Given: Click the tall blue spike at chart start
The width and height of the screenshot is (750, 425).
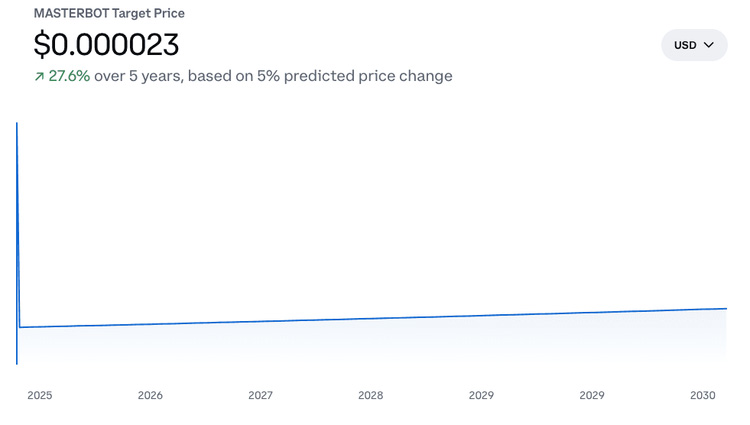Looking at the screenshot, I should 17,200.
